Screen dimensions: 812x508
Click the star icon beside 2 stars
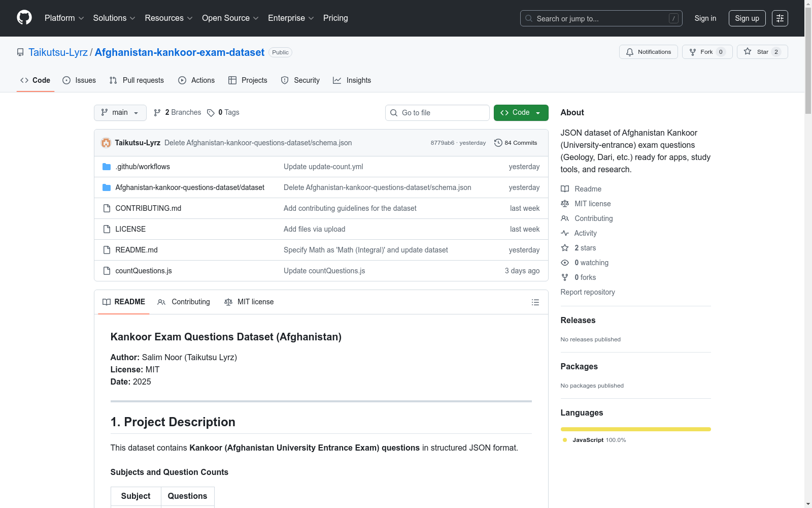tap(565, 248)
